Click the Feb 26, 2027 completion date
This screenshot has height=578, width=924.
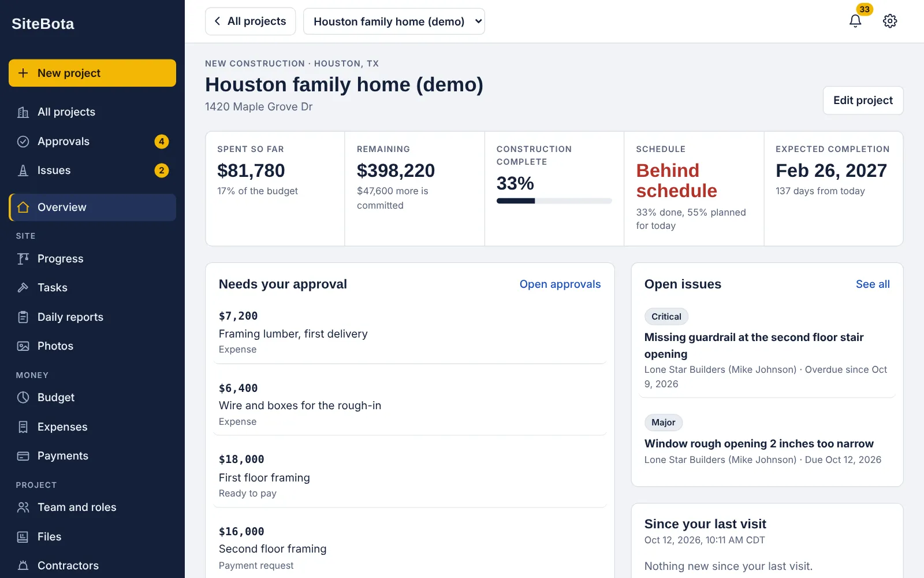click(831, 171)
